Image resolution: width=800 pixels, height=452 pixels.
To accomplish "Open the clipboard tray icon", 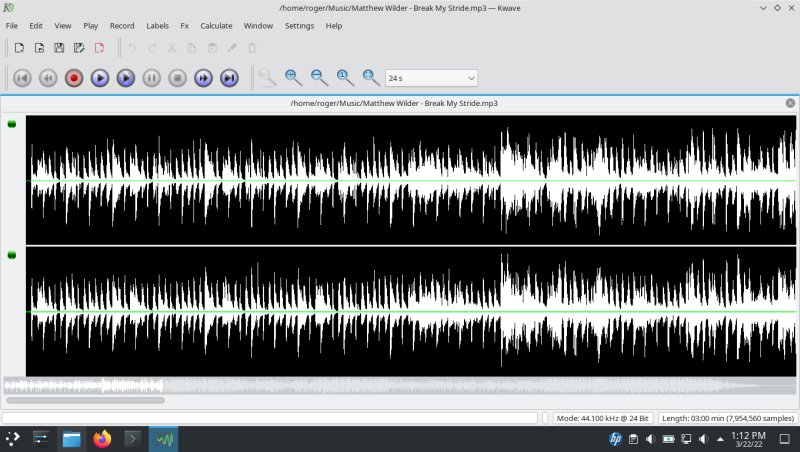I will [633, 439].
